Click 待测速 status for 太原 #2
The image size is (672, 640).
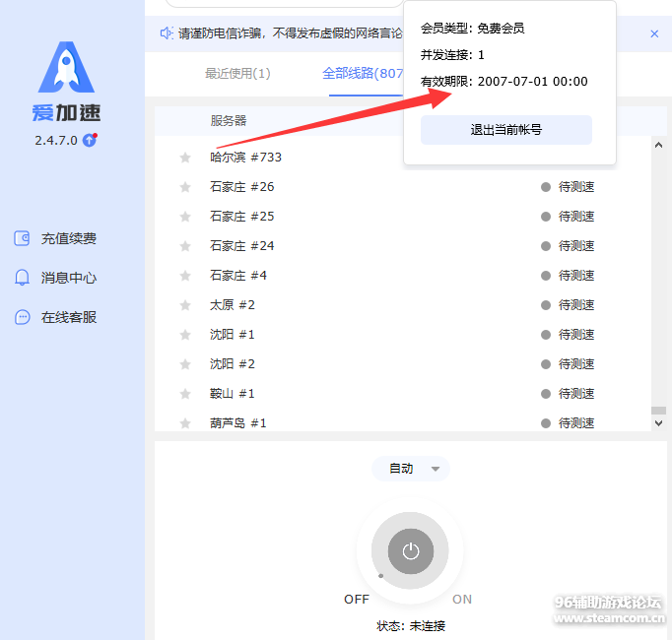click(x=568, y=305)
